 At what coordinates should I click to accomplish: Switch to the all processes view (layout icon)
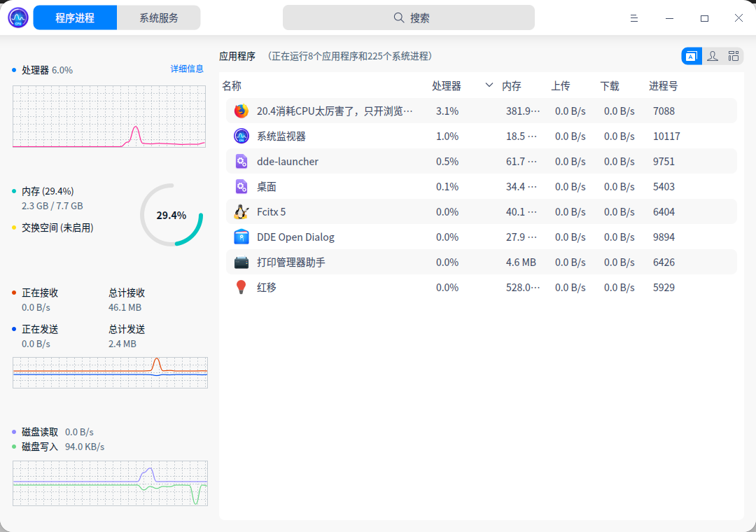pos(734,56)
